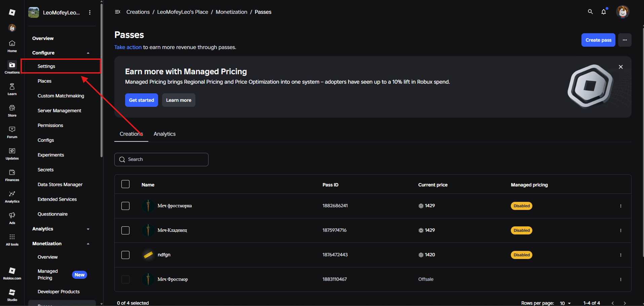The image size is (644, 306).
Task: Go to the next page of passes
Action: tap(625, 303)
